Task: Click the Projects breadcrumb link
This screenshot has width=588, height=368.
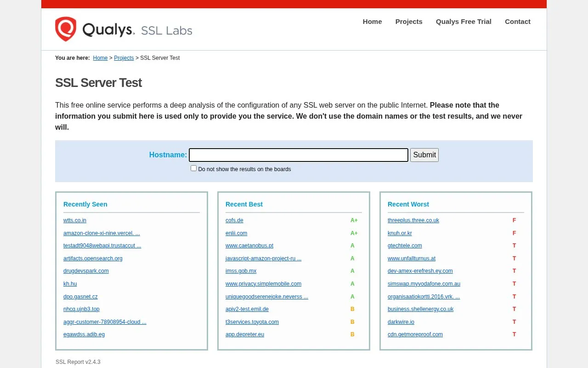Action: click(x=124, y=58)
